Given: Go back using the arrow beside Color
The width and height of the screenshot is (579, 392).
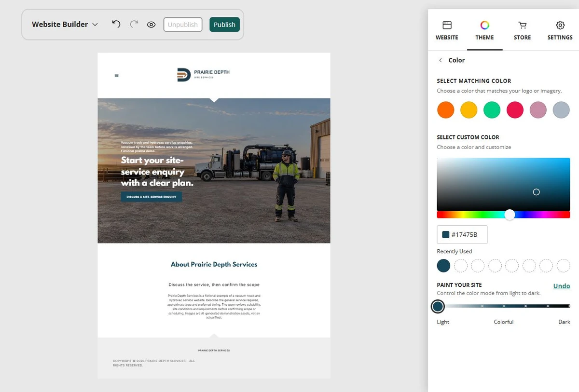Looking at the screenshot, I should click(440, 60).
